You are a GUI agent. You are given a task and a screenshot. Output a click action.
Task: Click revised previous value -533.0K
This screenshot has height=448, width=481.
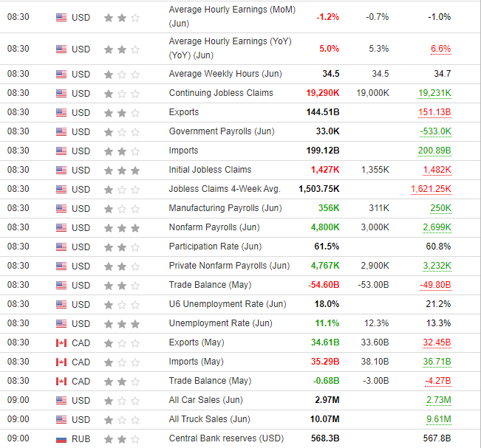(x=436, y=131)
